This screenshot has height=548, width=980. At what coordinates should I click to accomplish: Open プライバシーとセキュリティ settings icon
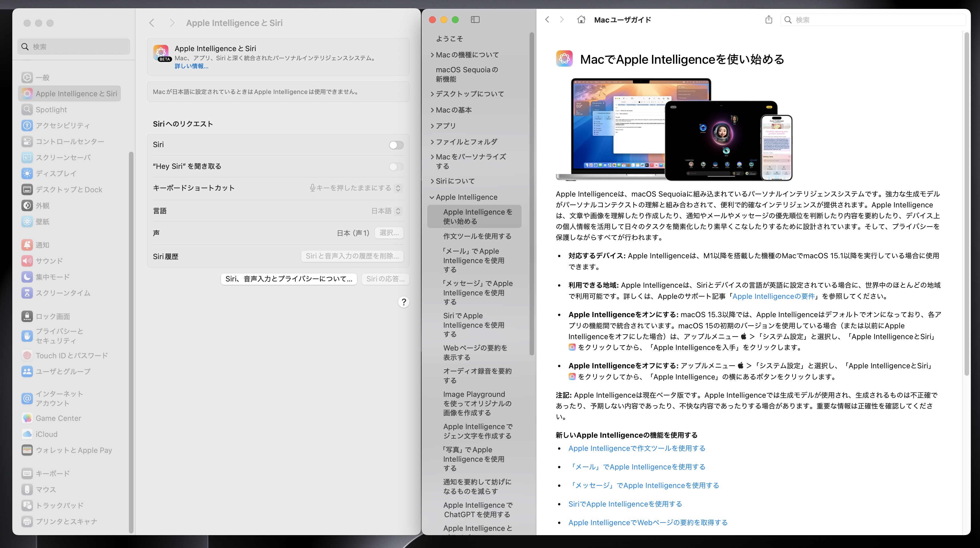(x=27, y=336)
